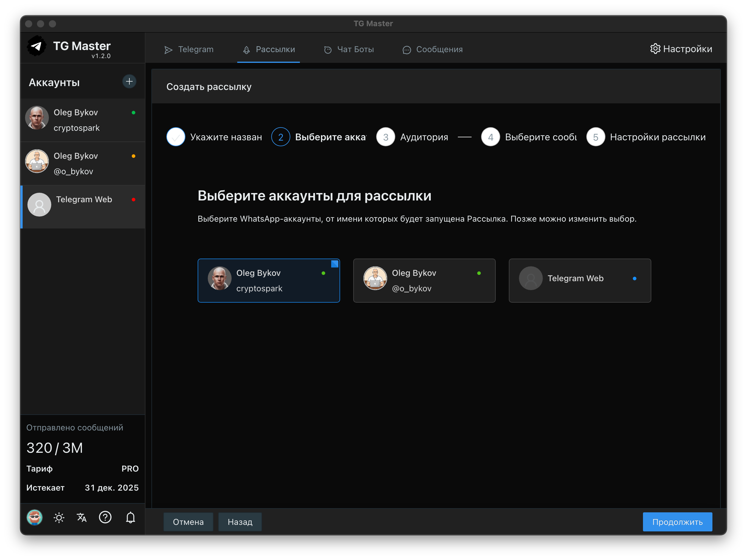The image size is (747, 560).
Task: Click the user profile avatar at bottom left
Action: pyautogui.click(x=35, y=517)
